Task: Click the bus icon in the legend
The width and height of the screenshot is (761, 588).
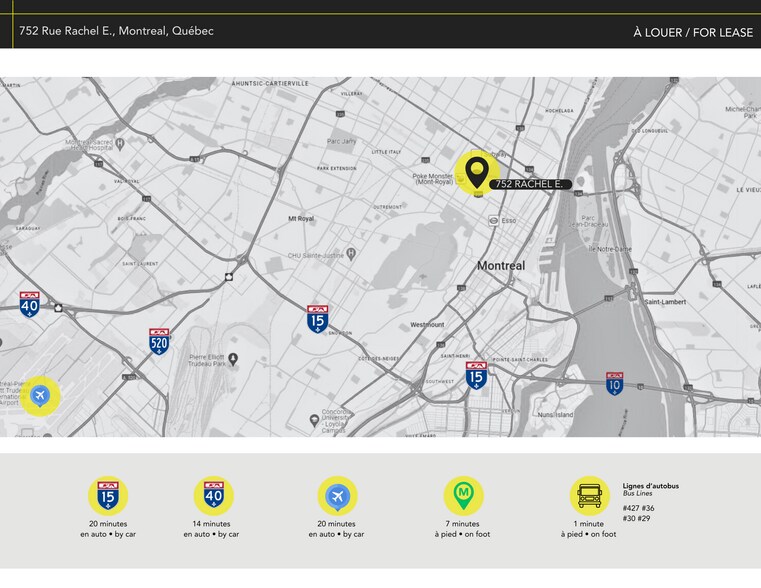Action: click(589, 495)
